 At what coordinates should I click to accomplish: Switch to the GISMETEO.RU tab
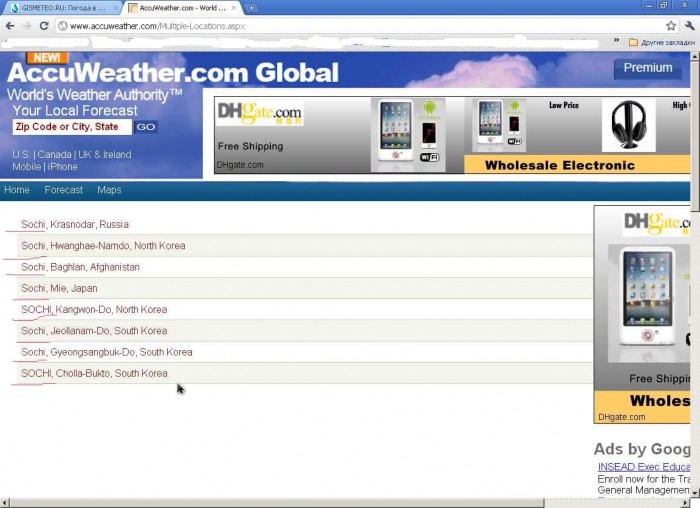[62, 8]
